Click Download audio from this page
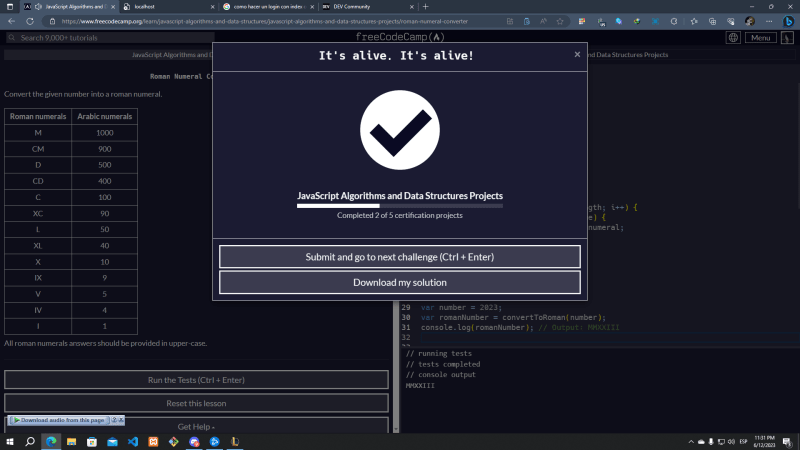This screenshot has width=800, height=450. 59,420
